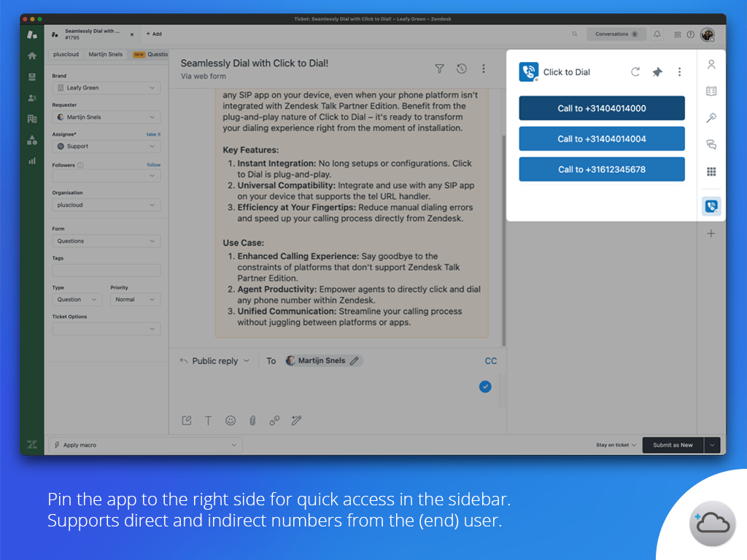Switch to the Martijn Snels tab
The height and width of the screenshot is (560, 747).
tap(106, 54)
